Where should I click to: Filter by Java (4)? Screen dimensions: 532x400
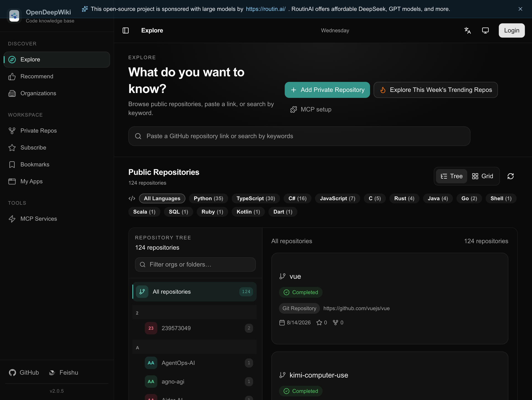coord(438,198)
